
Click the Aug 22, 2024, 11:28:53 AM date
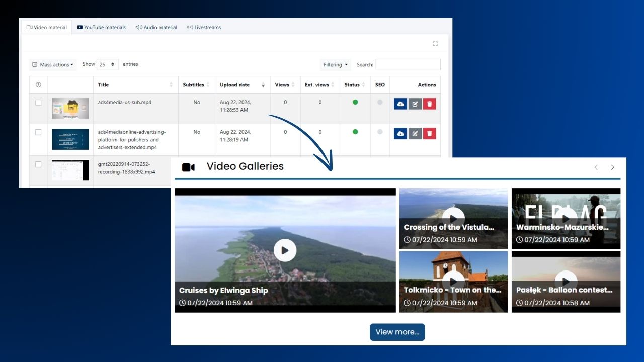(x=235, y=106)
